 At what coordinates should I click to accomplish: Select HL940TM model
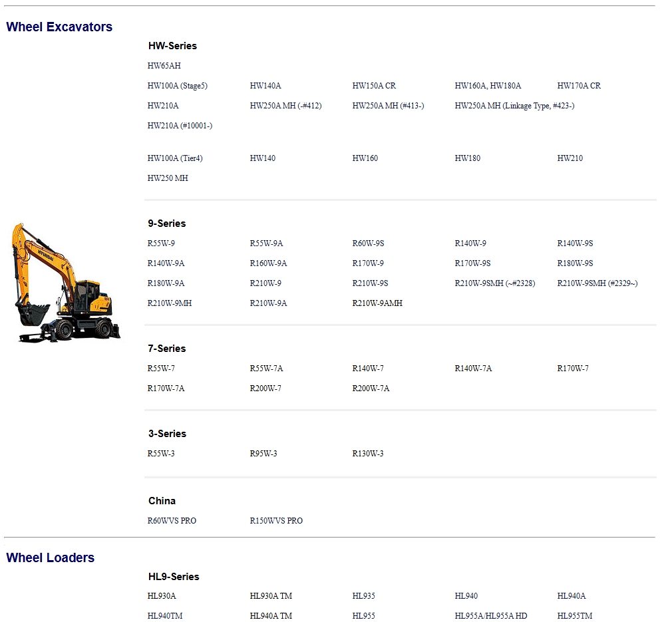point(165,616)
